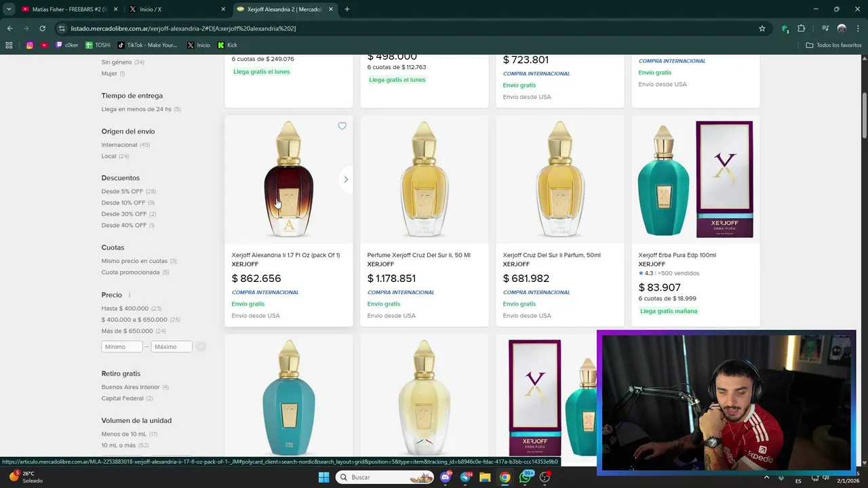868x488 pixels.
Task: Filter price $ 400.000 a $ 650.000
Action: pyautogui.click(x=141, y=320)
